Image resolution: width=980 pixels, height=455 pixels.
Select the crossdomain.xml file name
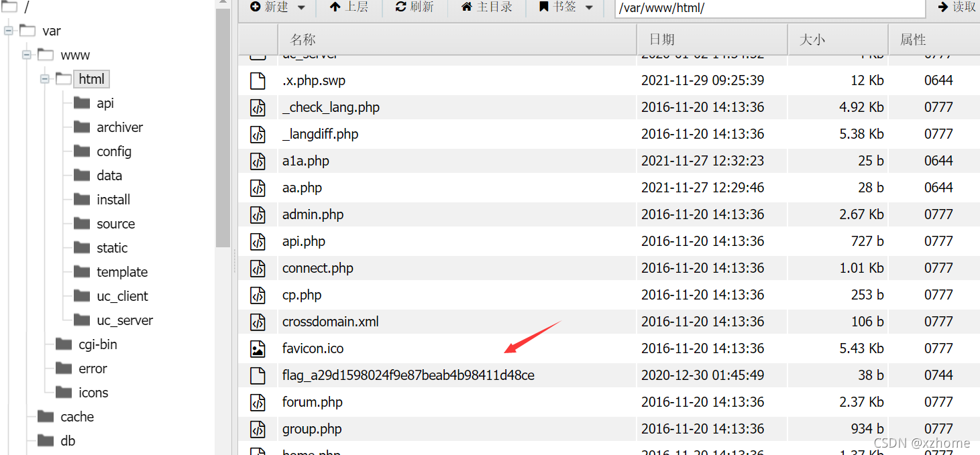pyautogui.click(x=331, y=322)
